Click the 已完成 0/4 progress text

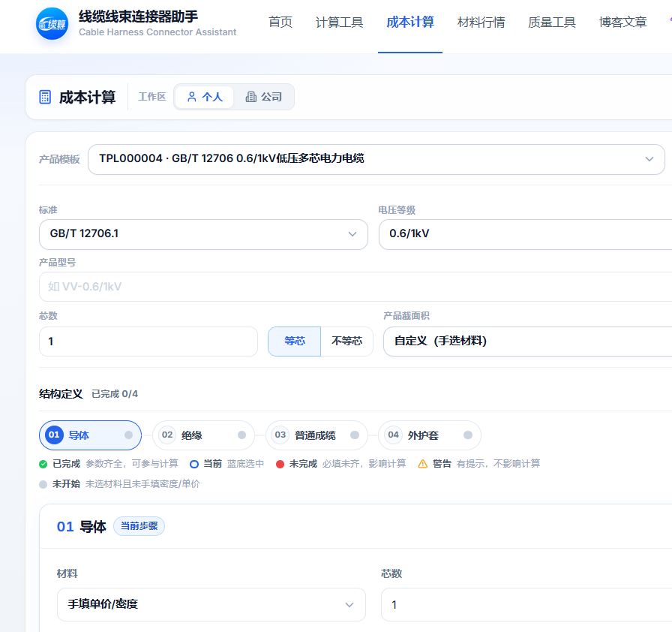pos(115,394)
